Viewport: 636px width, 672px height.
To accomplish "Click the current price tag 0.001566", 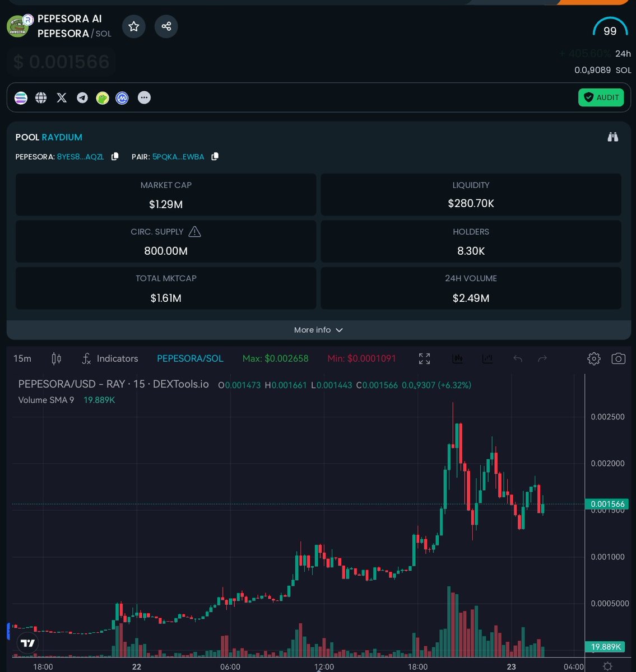I will click(607, 504).
